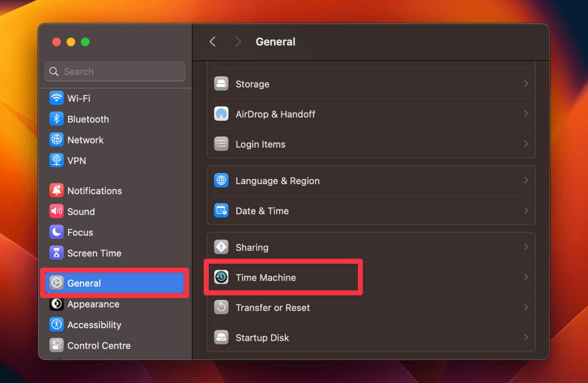This screenshot has height=383, width=588.
Task: Expand the Storage row chevron
Action: (526, 84)
